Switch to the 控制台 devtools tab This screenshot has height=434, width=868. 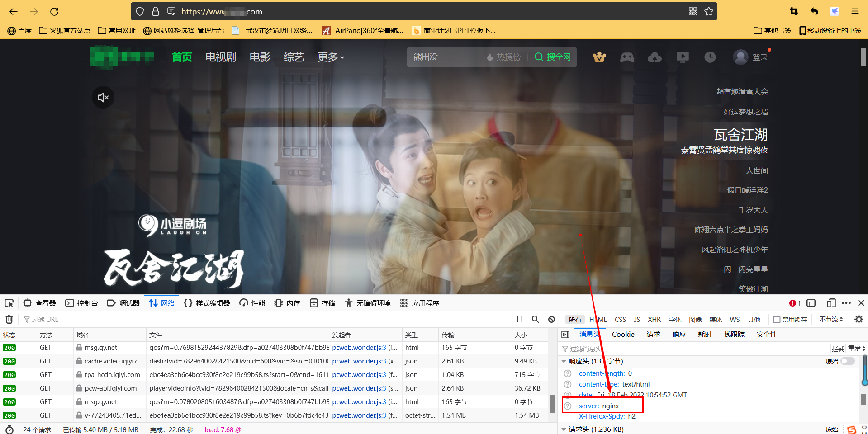coord(81,303)
